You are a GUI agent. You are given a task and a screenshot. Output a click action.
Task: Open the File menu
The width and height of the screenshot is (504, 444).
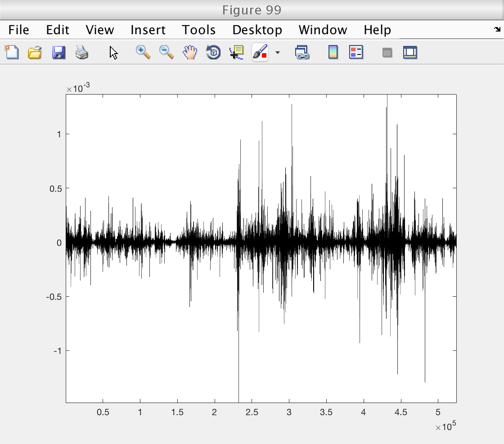[18, 30]
